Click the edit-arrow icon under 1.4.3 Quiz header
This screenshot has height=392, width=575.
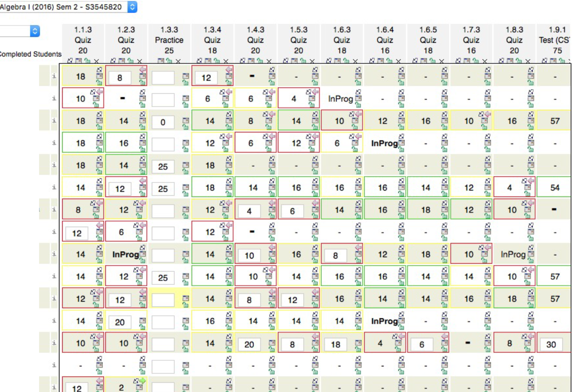tap(243, 61)
